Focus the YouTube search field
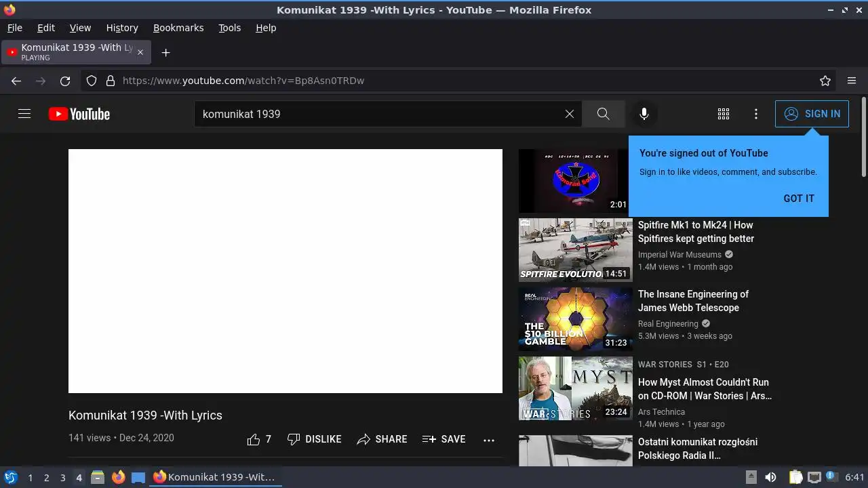868x488 pixels. [378, 114]
